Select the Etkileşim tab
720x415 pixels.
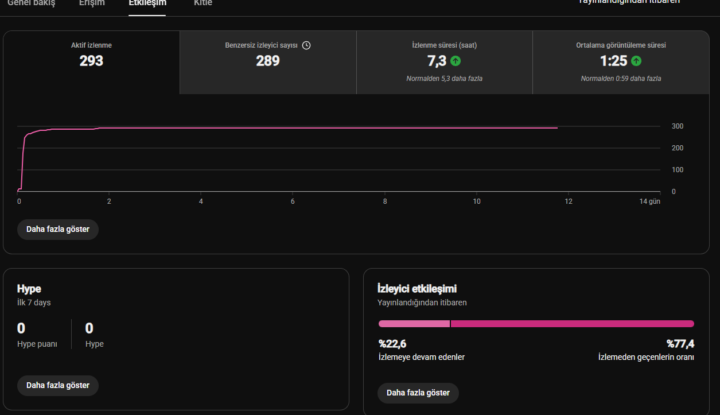pos(147,3)
